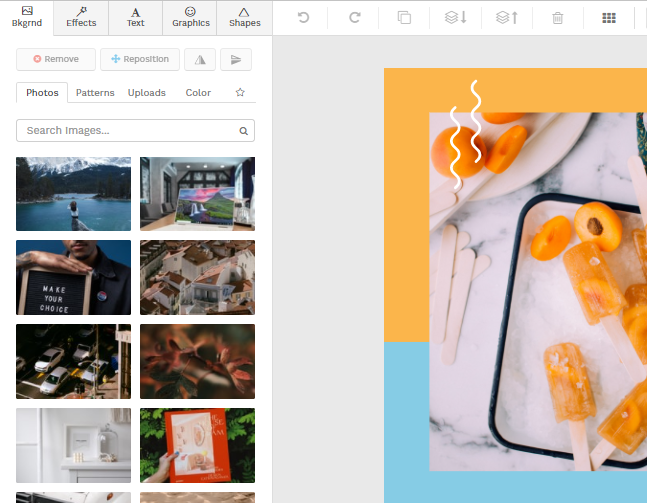647x503 pixels.
Task: Click the Undo arrow icon
Action: pos(303,17)
